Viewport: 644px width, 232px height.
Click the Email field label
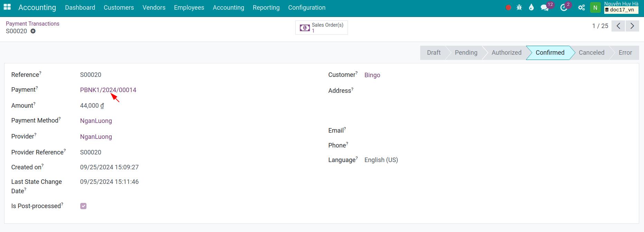coord(337,130)
